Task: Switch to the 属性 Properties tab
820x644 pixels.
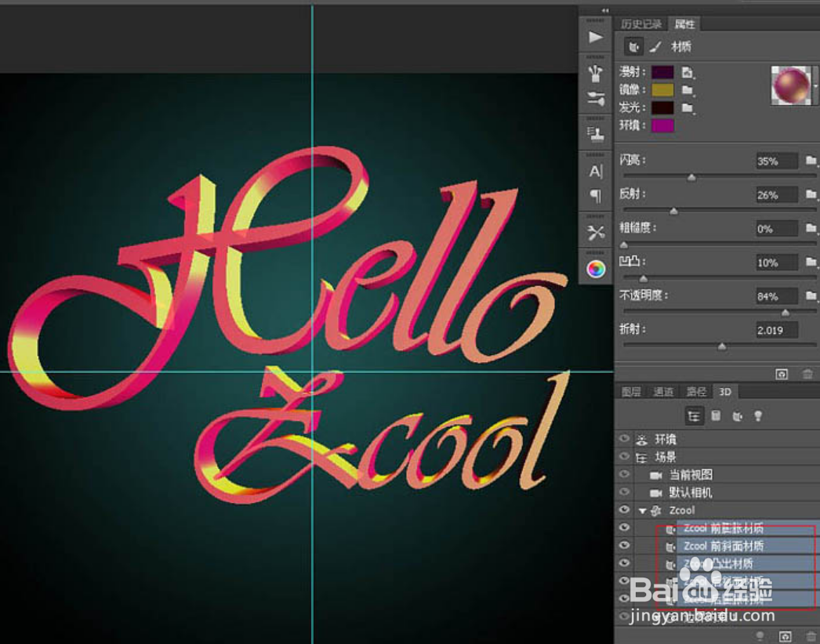Action: pyautogui.click(x=684, y=24)
